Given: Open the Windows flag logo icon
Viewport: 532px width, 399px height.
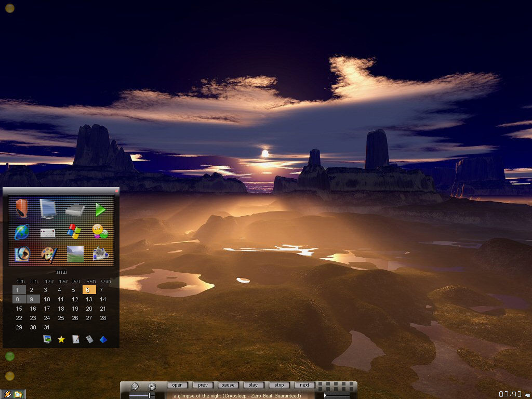Looking at the screenshot, I should click(74, 232).
